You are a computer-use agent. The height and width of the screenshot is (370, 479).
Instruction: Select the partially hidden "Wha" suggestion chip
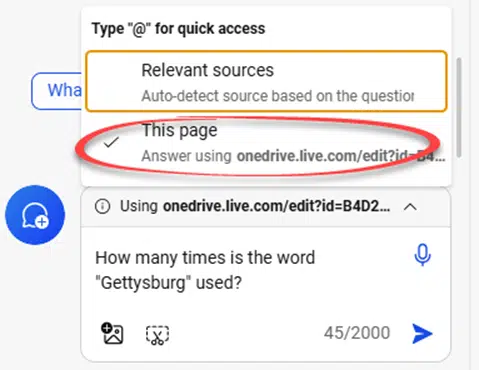pos(57,91)
